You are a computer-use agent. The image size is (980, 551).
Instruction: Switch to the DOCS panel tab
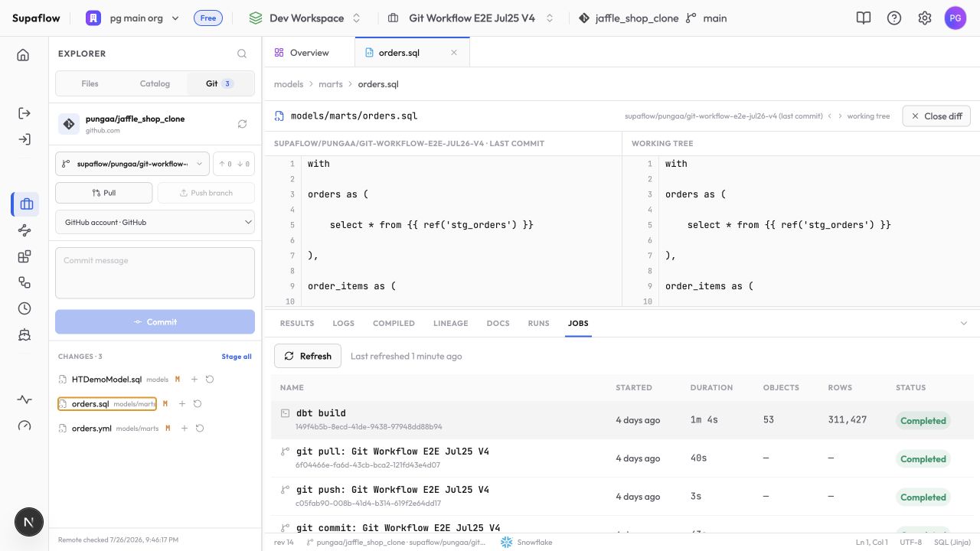point(498,324)
